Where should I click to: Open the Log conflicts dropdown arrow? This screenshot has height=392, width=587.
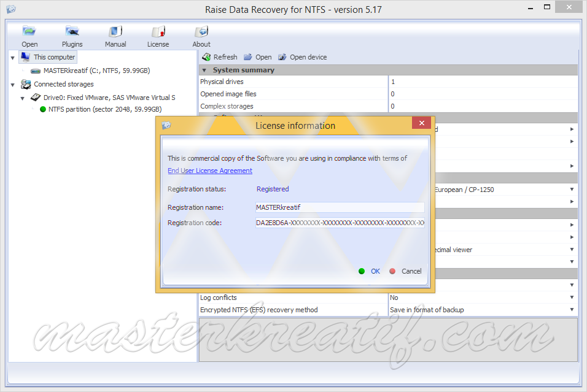pos(572,298)
